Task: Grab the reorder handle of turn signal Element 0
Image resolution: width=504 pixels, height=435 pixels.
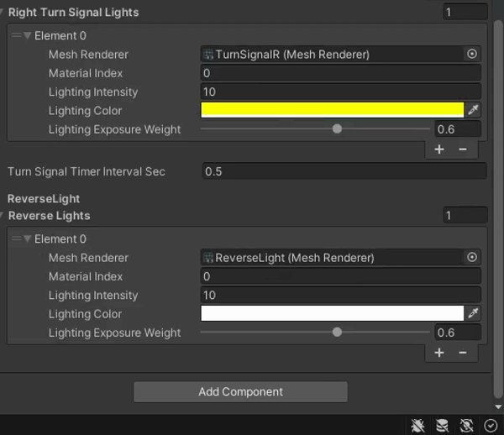Action: [16, 35]
